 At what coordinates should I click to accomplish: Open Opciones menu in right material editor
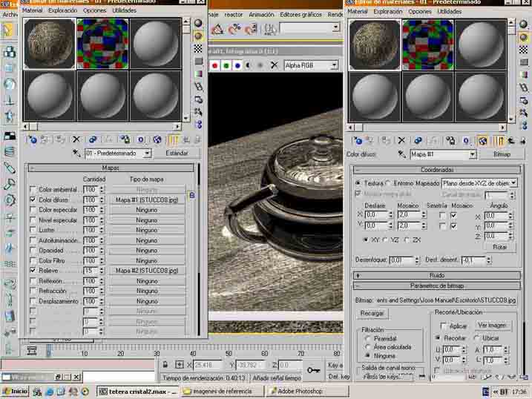(x=420, y=12)
